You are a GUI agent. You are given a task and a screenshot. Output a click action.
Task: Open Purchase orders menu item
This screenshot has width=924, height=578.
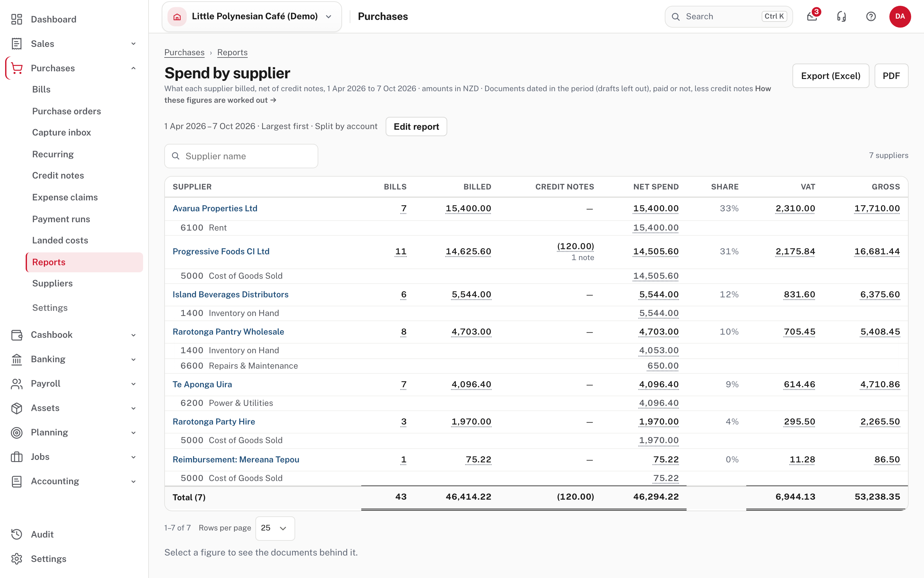tap(66, 111)
